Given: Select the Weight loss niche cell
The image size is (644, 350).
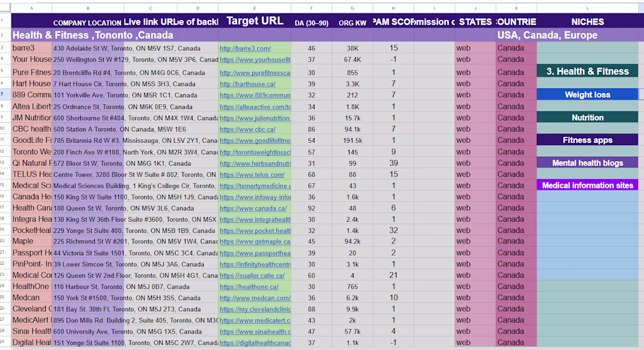Looking at the screenshot, I should [x=587, y=94].
